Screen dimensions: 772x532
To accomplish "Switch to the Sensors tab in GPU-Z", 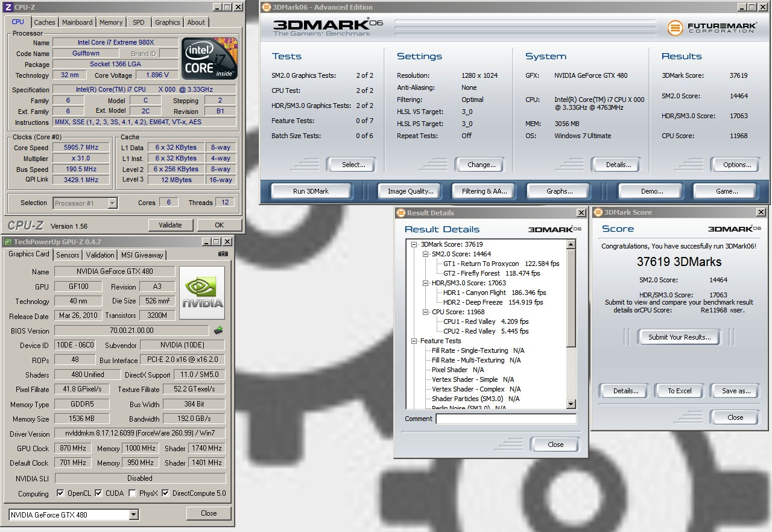I will click(68, 255).
